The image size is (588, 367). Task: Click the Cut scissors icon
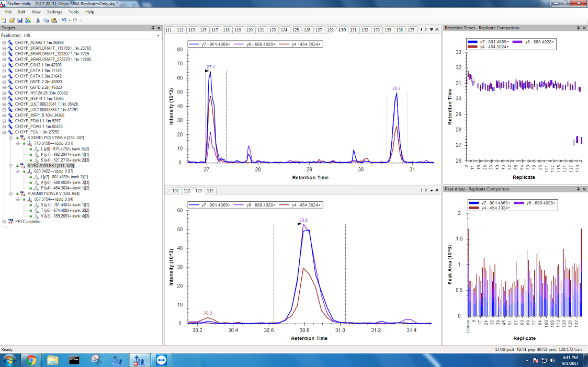click(x=38, y=20)
